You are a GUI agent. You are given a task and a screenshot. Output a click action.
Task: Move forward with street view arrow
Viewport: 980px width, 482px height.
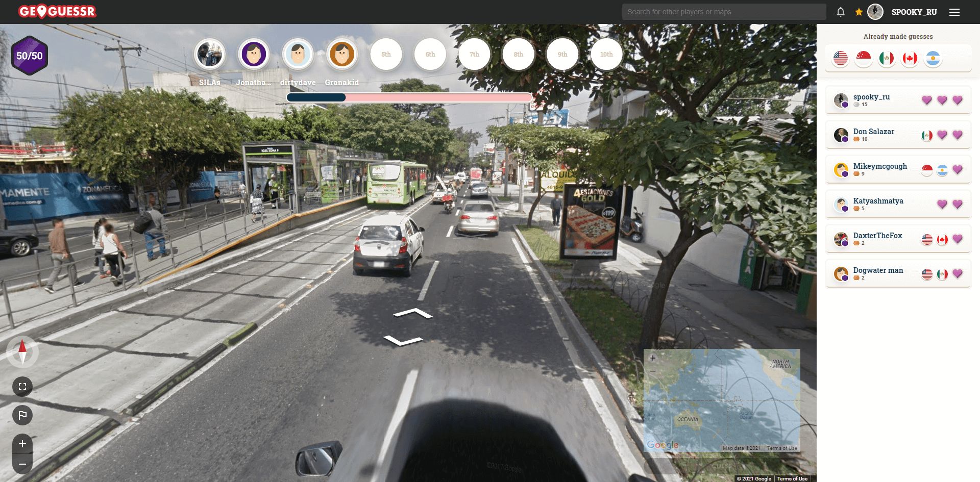point(413,313)
